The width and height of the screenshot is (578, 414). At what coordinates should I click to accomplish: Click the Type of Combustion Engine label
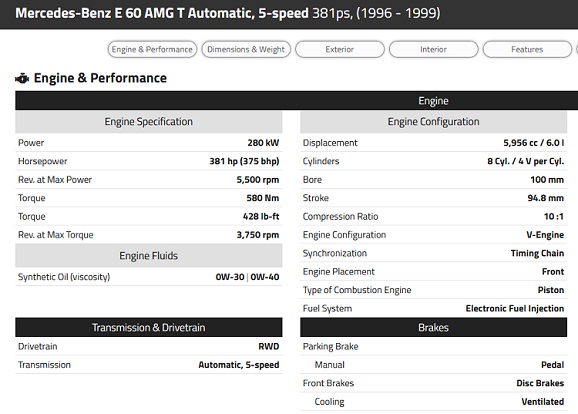[x=357, y=290]
